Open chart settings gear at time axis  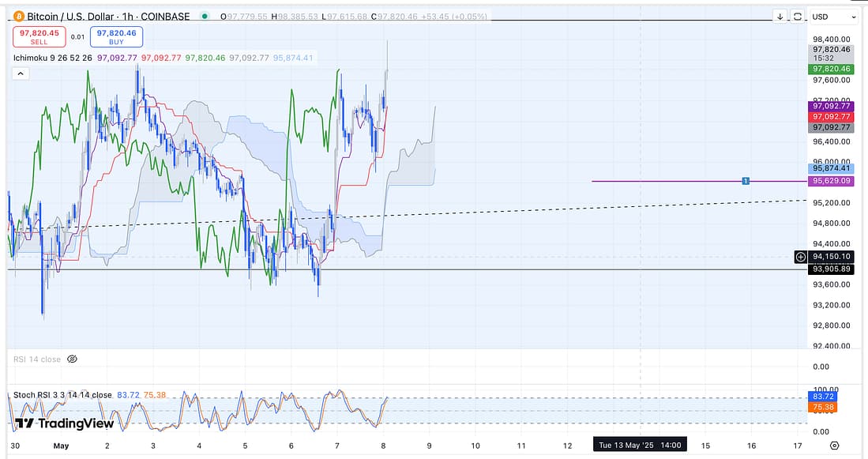coord(834,446)
